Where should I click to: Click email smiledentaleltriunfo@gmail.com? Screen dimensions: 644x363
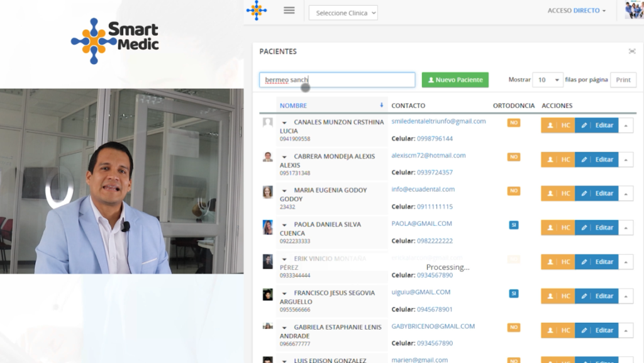click(438, 121)
